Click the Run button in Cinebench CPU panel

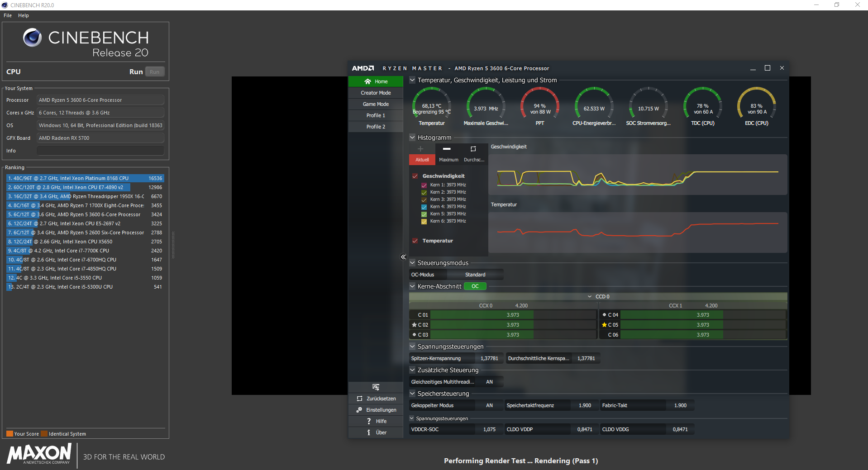(x=154, y=72)
